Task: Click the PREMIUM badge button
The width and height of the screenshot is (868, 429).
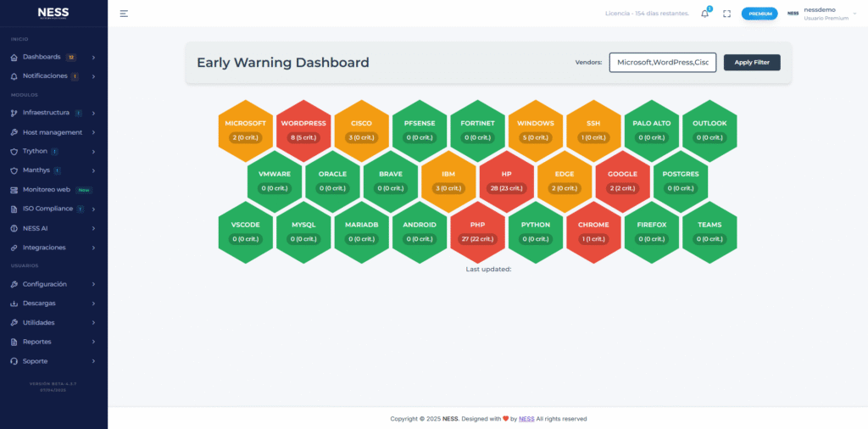Action: click(x=759, y=14)
